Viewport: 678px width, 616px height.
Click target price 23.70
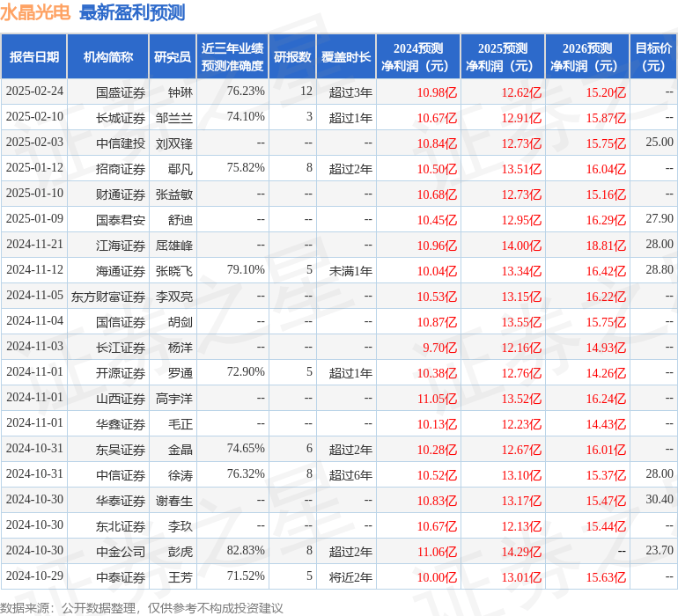(660, 550)
